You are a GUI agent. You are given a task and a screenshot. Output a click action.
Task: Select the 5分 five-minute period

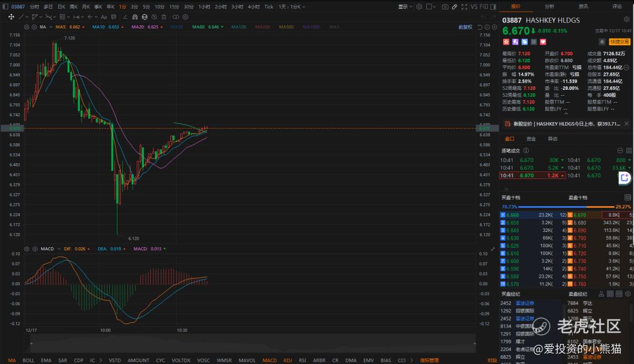pyautogui.click(x=146, y=6)
